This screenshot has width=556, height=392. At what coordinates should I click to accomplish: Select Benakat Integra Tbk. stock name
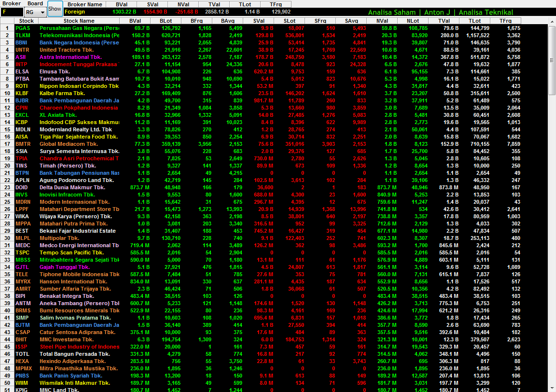tap(67, 296)
